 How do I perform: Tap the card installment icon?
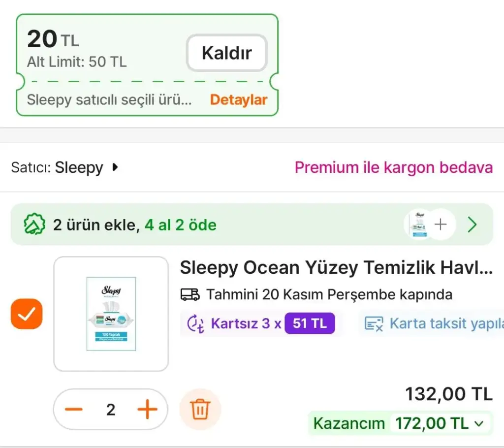tap(374, 323)
